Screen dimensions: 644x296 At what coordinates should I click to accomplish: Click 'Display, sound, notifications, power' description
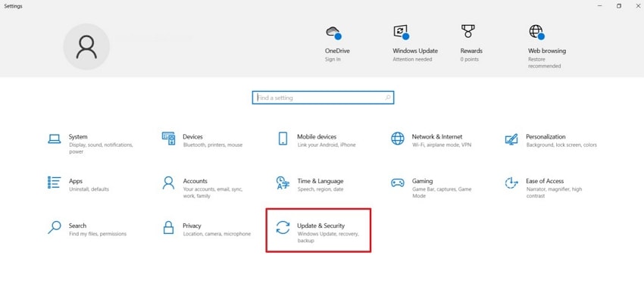tap(101, 148)
